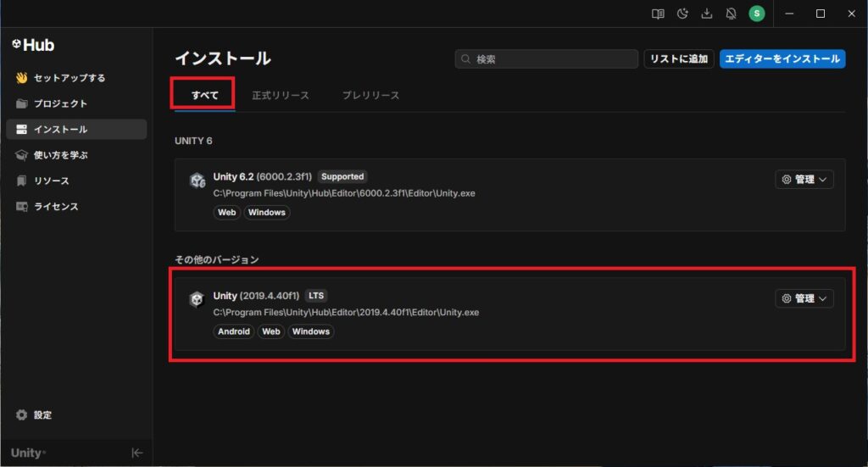The image size is (868, 467).
Task: Click the Windows tag under Unity 2019.4.40f1
Action: (x=311, y=331)
